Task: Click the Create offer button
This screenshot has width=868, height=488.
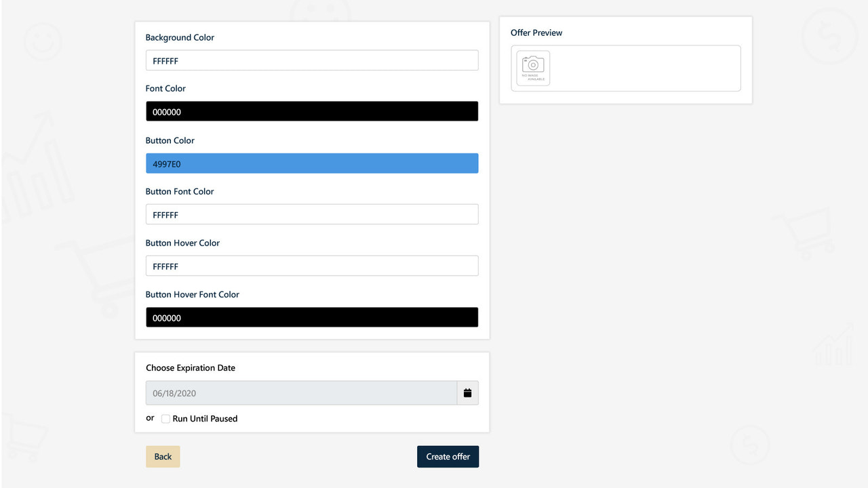Action: 448,456
